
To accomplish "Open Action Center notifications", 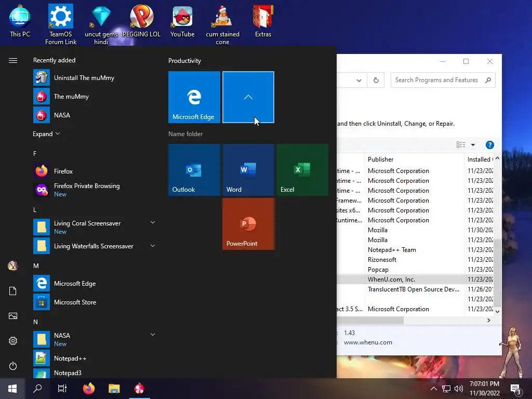I will 515,389.
